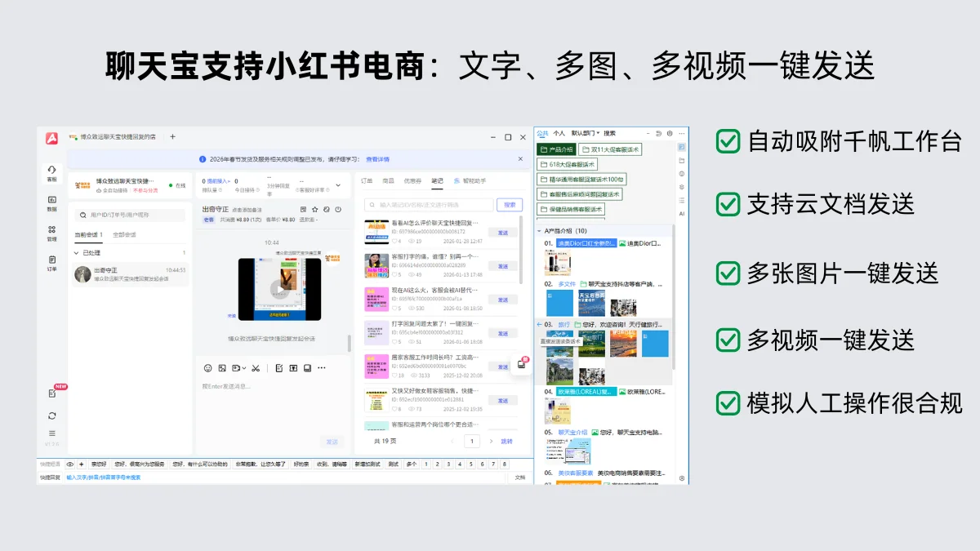Switch to the 订单 tab
The width and height of the screenshot is (980, 551).
click(x=367, y=181)
